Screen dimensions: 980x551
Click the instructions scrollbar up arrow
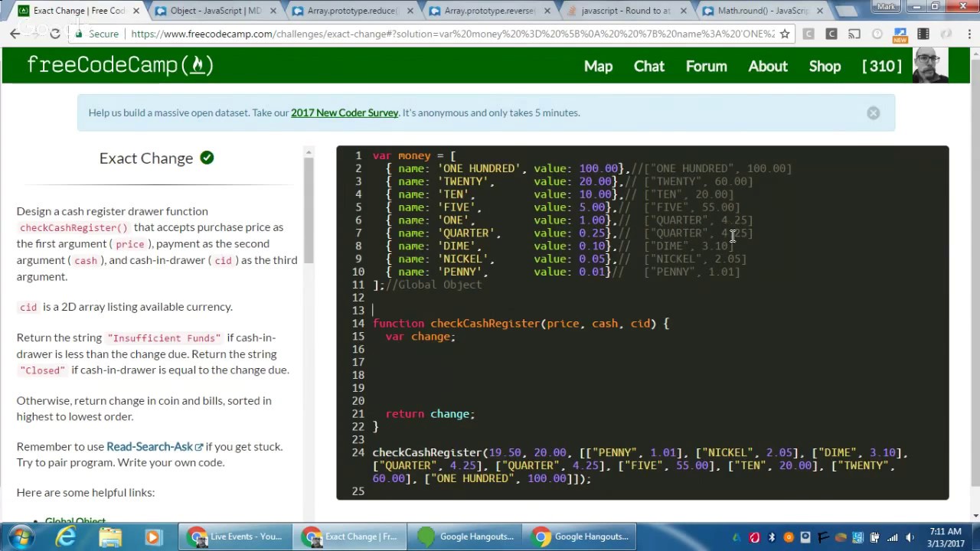pyautogui.click(x=309, y=152)
